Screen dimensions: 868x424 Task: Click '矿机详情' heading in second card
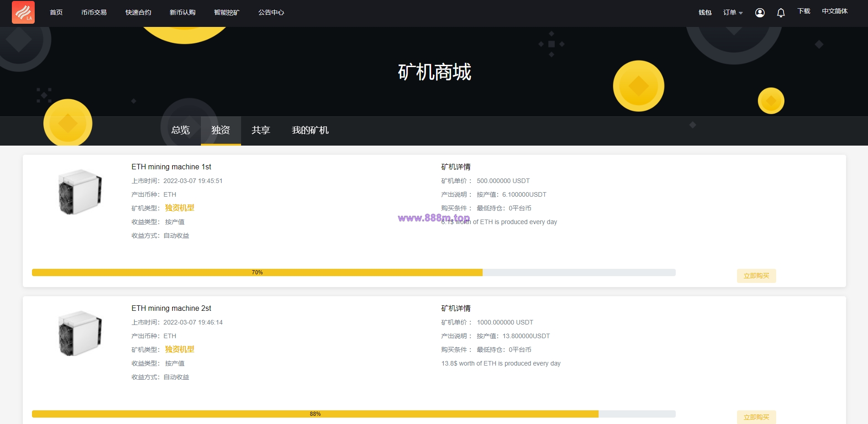coord(456,309)
